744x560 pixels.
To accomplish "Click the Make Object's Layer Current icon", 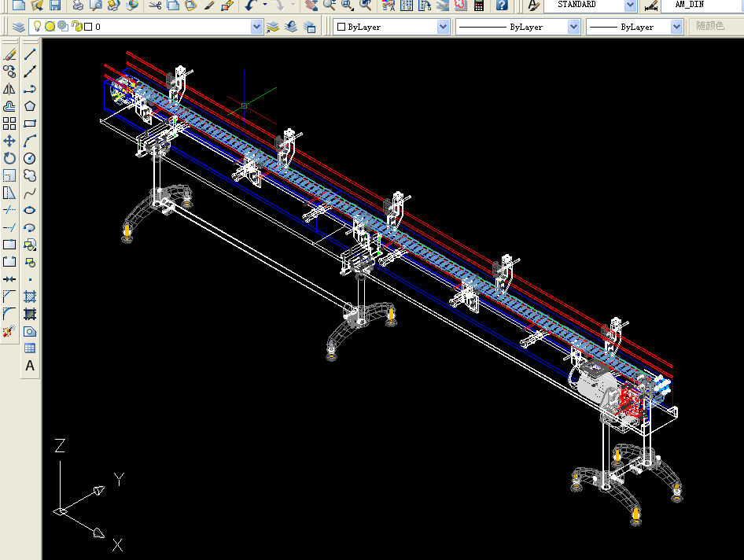I will (x=273, y=27).
